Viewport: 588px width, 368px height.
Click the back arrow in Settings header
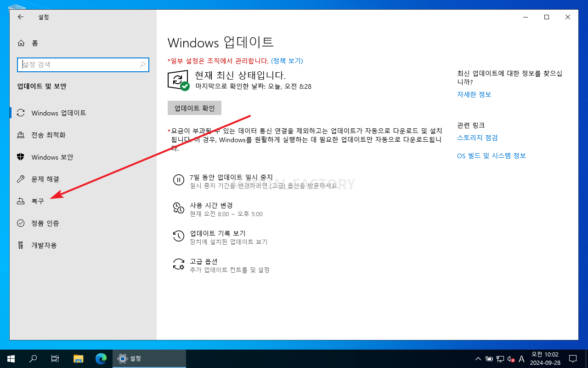[x=21, y=17]
